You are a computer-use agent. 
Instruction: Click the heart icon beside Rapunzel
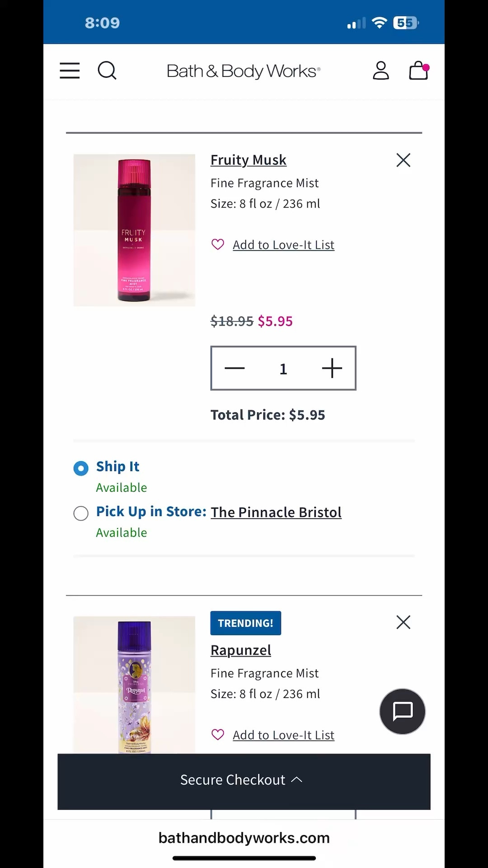[218, 734]
